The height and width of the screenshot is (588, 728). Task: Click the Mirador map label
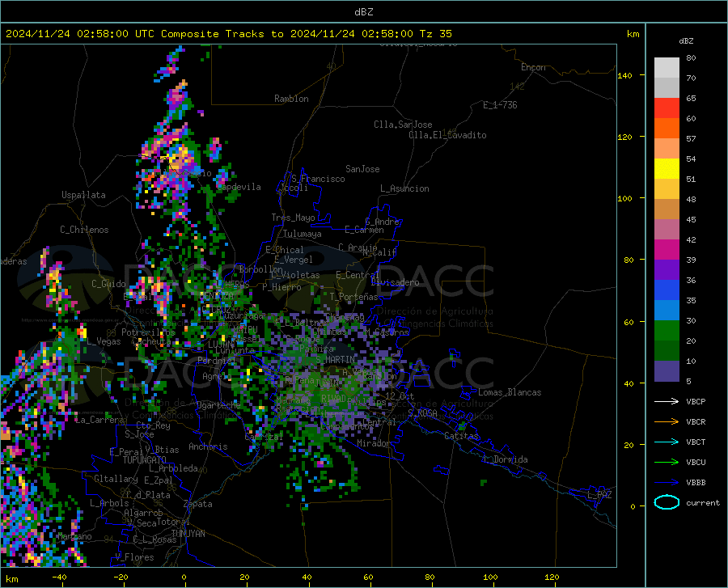373,443
